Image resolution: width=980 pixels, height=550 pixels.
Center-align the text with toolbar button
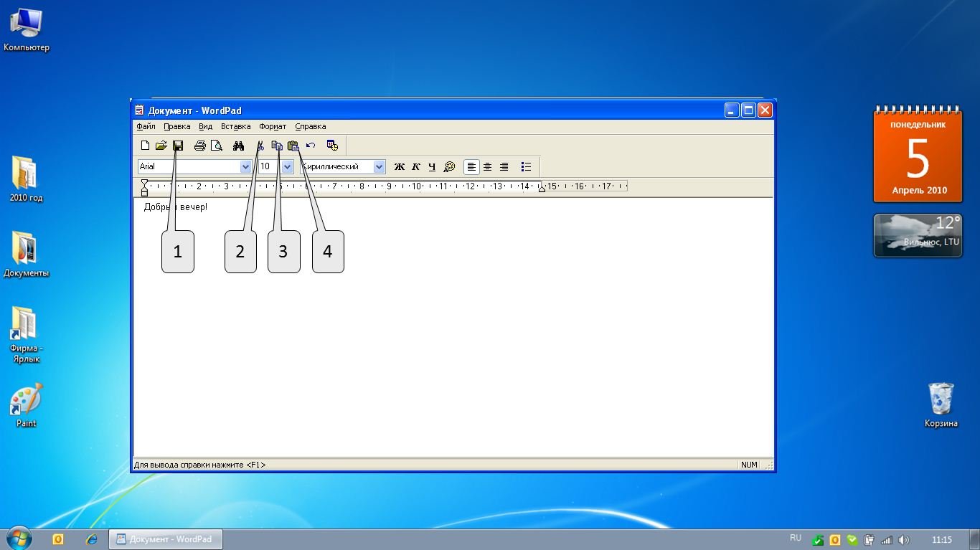tap(488, 167)
